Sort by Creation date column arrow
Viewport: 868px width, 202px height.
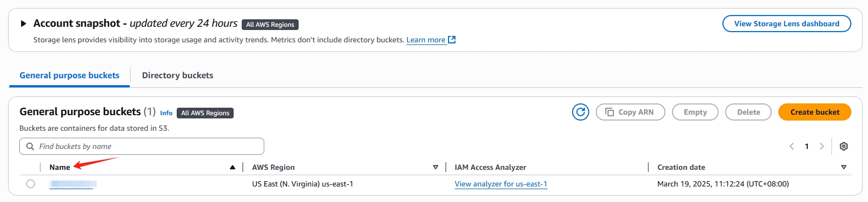pyautogui.click(x=844, y=167)
